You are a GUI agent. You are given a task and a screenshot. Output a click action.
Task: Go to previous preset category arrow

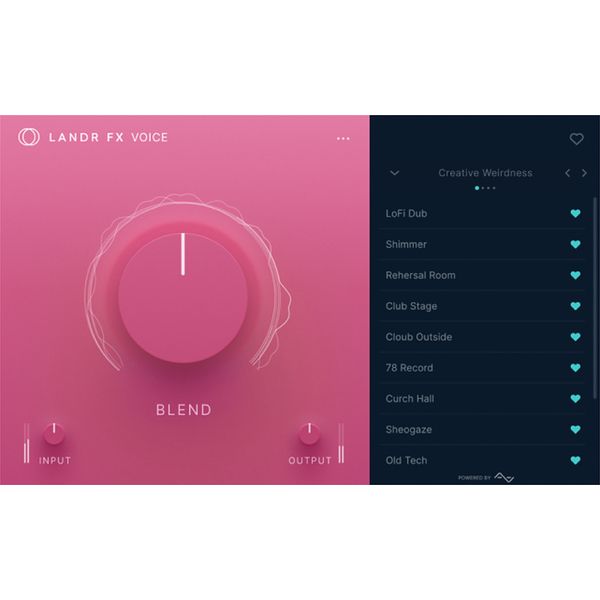[x=567, y=173]
